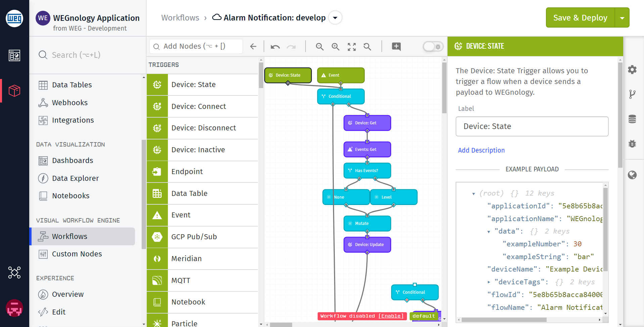Add a canvas note icon

[396, 47]
